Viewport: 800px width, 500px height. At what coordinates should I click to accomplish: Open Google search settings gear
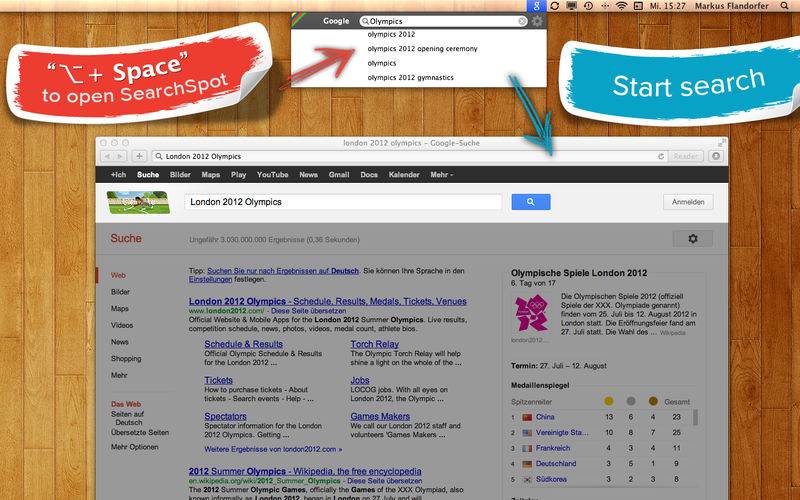click(692, 238)
